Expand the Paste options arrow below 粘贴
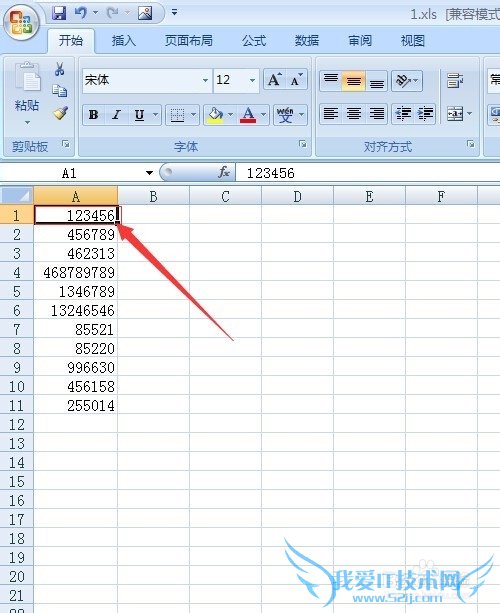The image size is (500, 613). (x=27, y=122)
